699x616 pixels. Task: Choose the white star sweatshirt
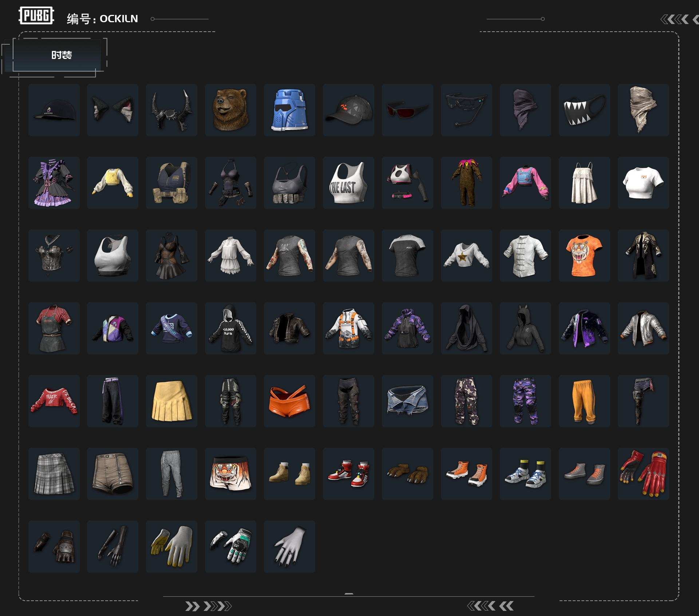click(466, 255)
